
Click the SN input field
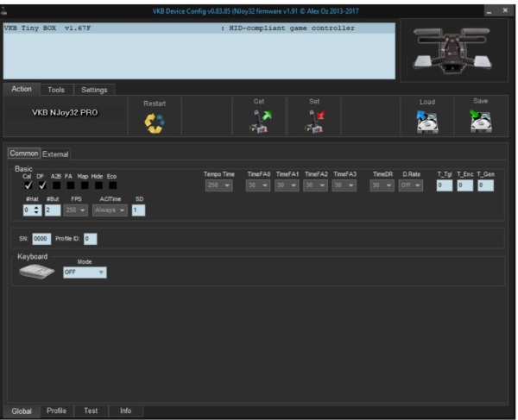pyautogui.click(x=41, y=239)
